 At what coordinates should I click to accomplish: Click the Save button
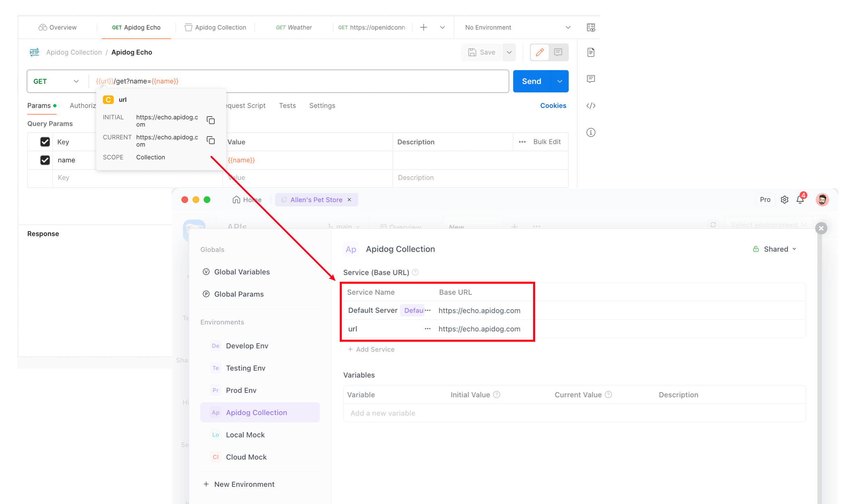(x=481, y=52)
